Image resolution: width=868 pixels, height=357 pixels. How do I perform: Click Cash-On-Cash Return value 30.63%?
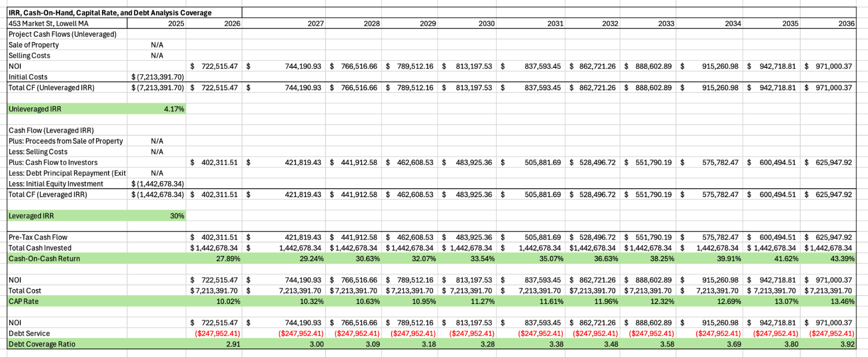354,259
